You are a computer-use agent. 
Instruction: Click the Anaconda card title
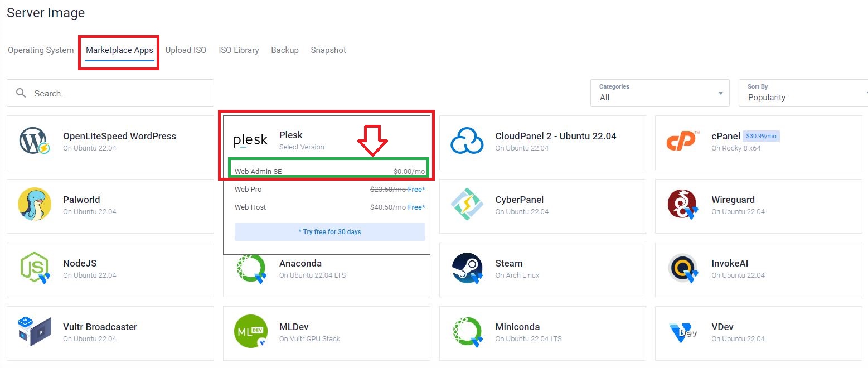tap(300, 263)
